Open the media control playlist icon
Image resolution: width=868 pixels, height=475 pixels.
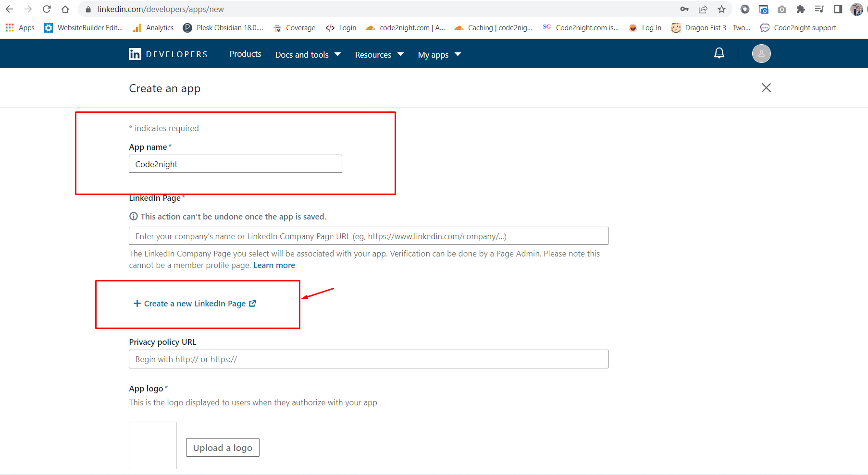pos(819,9)
